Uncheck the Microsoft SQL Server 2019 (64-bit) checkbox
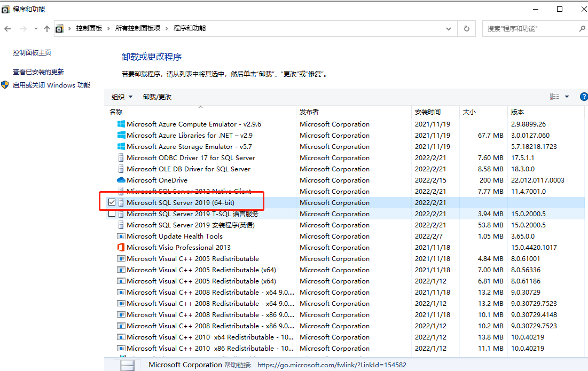Screen dimensions: 588x371 pos(112,202)
